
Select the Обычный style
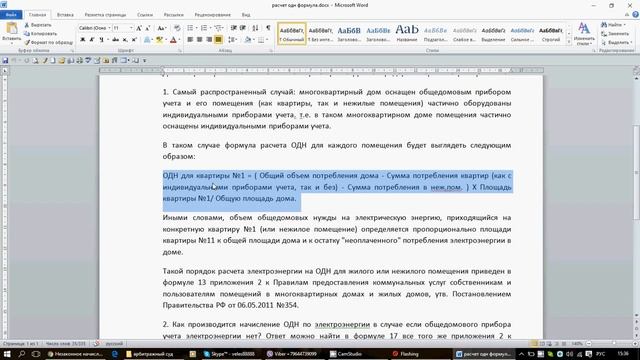[292, 34]
